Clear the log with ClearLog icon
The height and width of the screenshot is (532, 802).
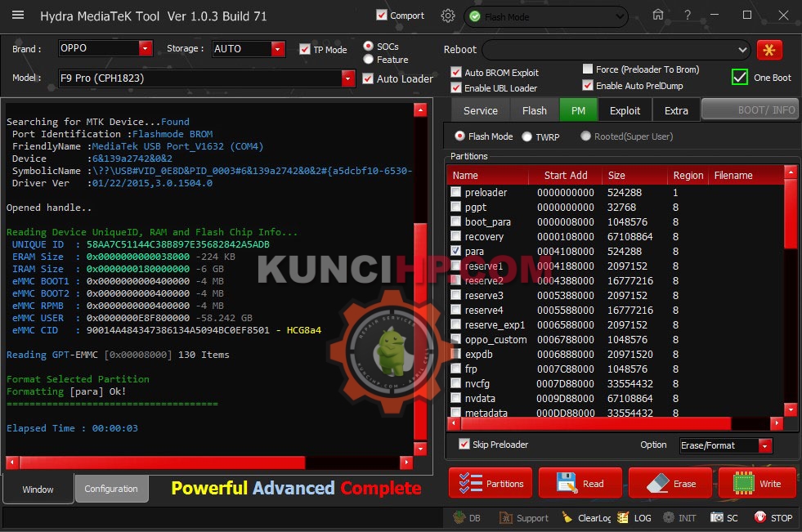[586, 517]
